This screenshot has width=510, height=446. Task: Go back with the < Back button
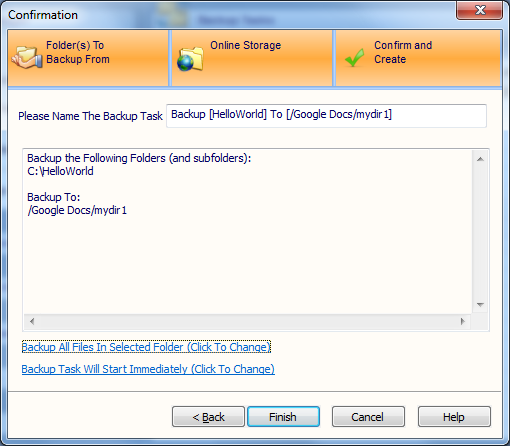208,417
